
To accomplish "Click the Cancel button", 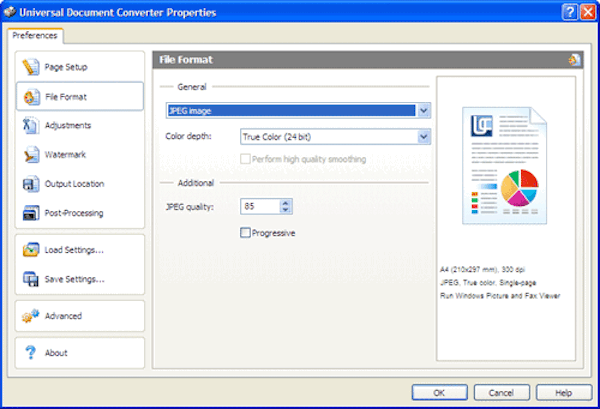I will click(x=501, y=393).
